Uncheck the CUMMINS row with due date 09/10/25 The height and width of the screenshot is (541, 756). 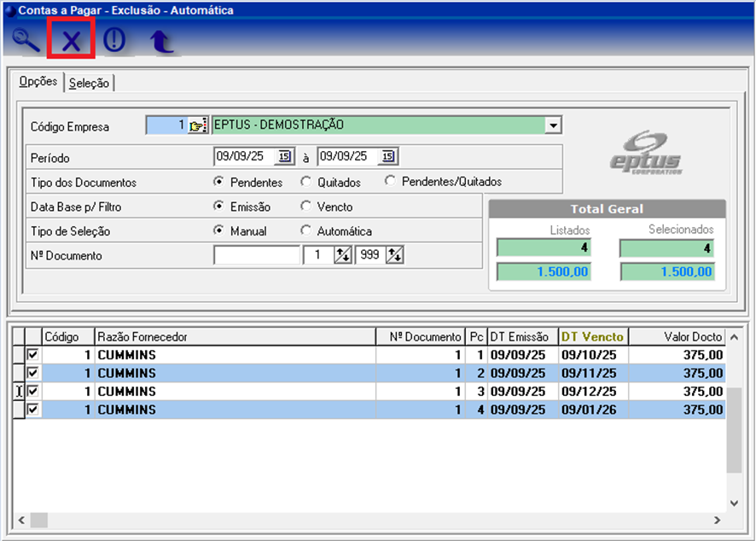coord(33,354)
